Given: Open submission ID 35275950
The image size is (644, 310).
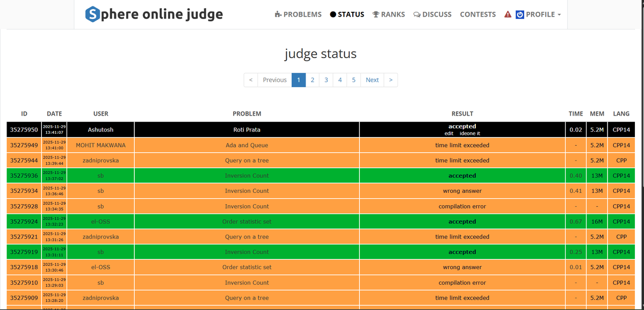Looking at the screenshot, I should click(24, 129).
